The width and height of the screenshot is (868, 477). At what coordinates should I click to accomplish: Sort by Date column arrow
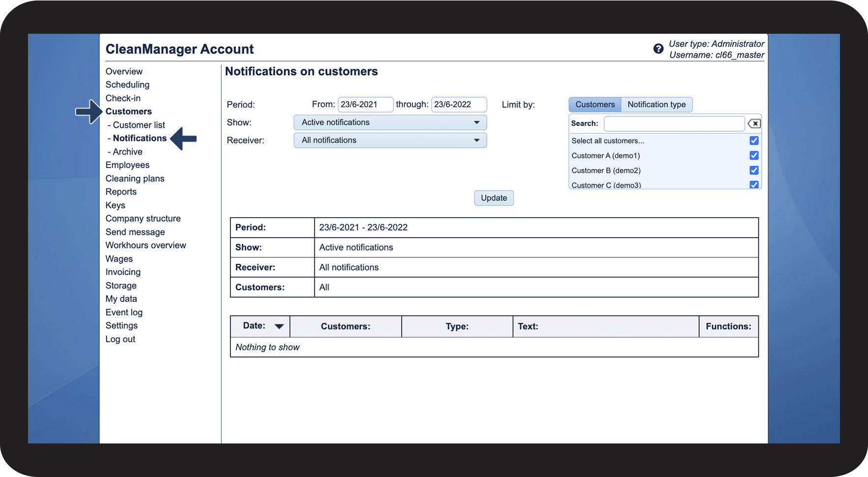click(279, 326)
